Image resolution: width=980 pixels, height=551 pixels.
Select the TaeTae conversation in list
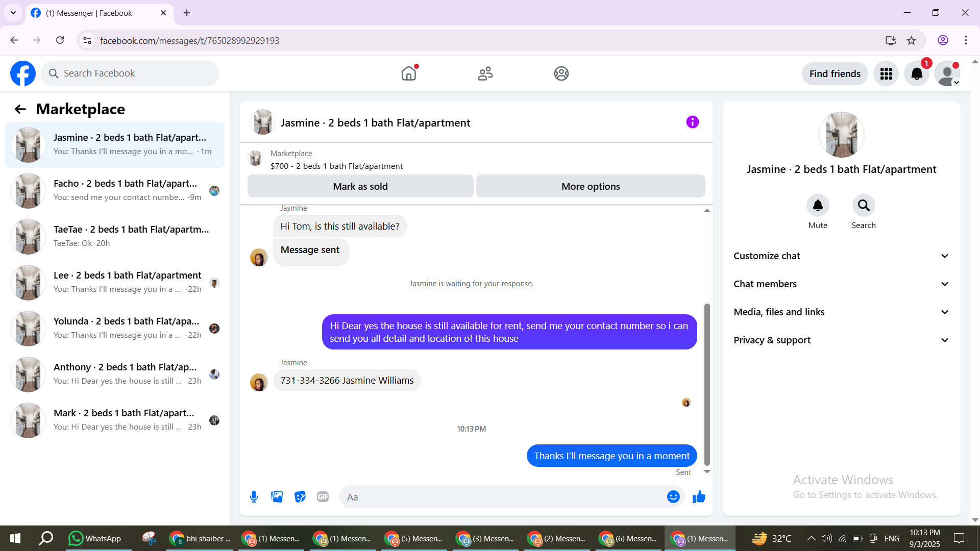pyautogui.click(x=115, y=237)
